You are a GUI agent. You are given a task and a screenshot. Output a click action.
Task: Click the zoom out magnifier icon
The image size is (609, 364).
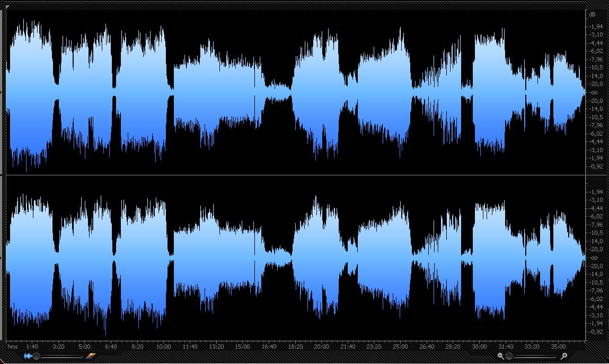500,356
